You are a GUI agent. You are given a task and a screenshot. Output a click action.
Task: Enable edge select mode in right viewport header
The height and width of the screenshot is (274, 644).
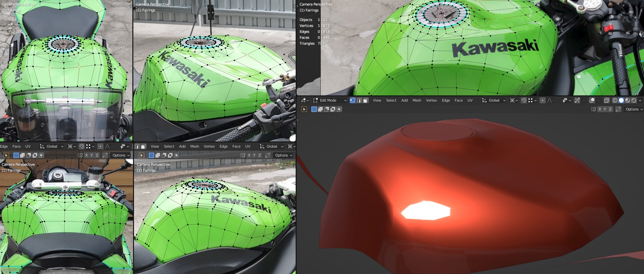[x=359, y=100]
